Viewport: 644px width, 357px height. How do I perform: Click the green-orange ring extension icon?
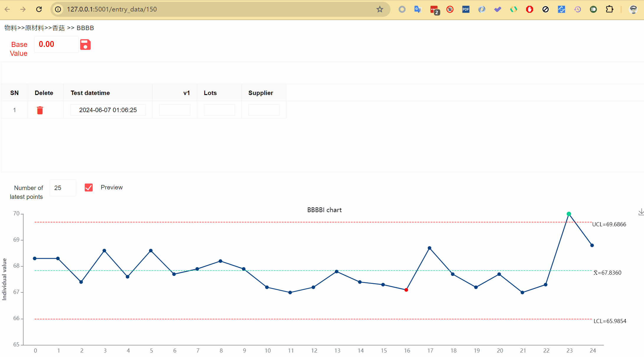pyautogui.click(x=514, y=9)
